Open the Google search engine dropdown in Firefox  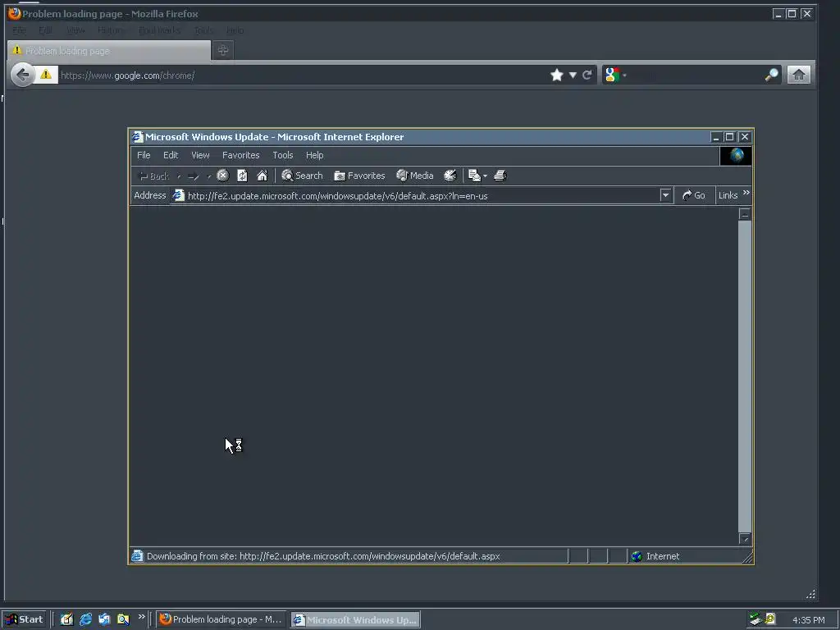614,75
